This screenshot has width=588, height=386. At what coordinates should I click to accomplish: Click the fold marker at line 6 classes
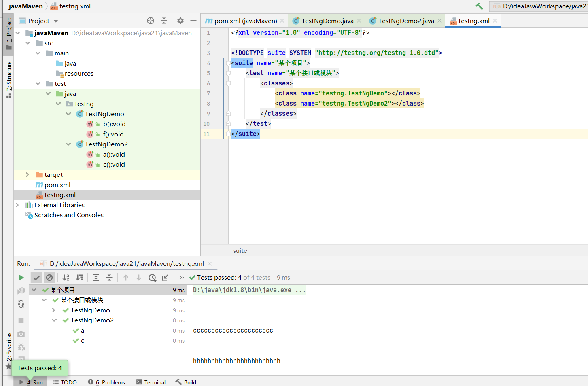[x=228, y=83]
